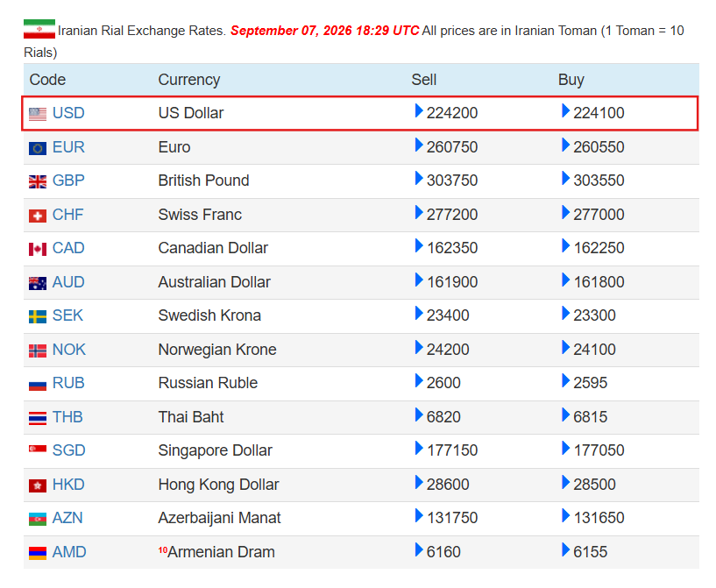Screen dimensions: 716x588
Task: Click the Swiss flag icon
Action: [x=38, y=216]
